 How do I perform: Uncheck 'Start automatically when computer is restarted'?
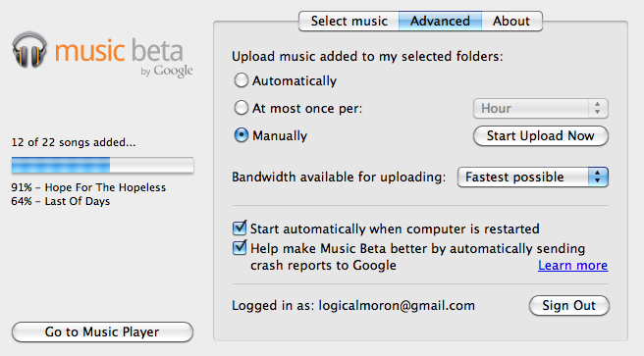tap(240, 228)
